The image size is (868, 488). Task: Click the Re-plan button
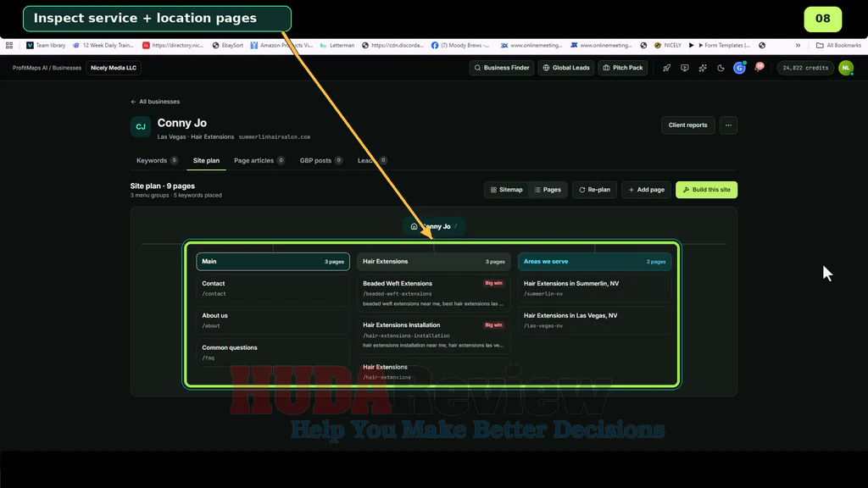[x=594, y=190]
